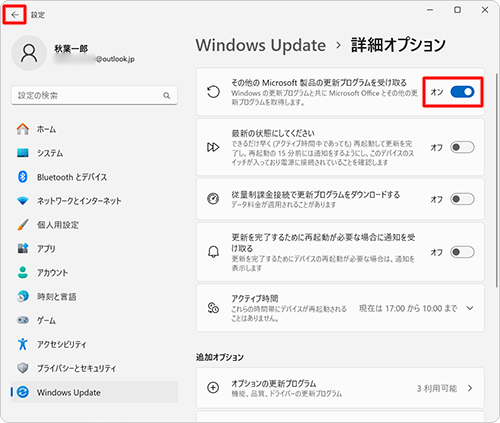The width and height of the screenshot is (500, 423).
Task: Open アプリ settings page
Action: [x=94, y=248]
